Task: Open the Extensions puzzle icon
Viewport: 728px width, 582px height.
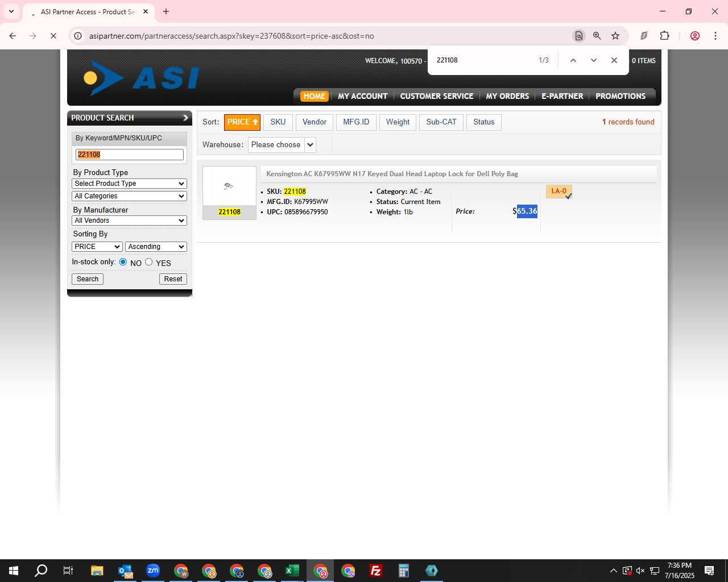Action: (x=664, y=36)
